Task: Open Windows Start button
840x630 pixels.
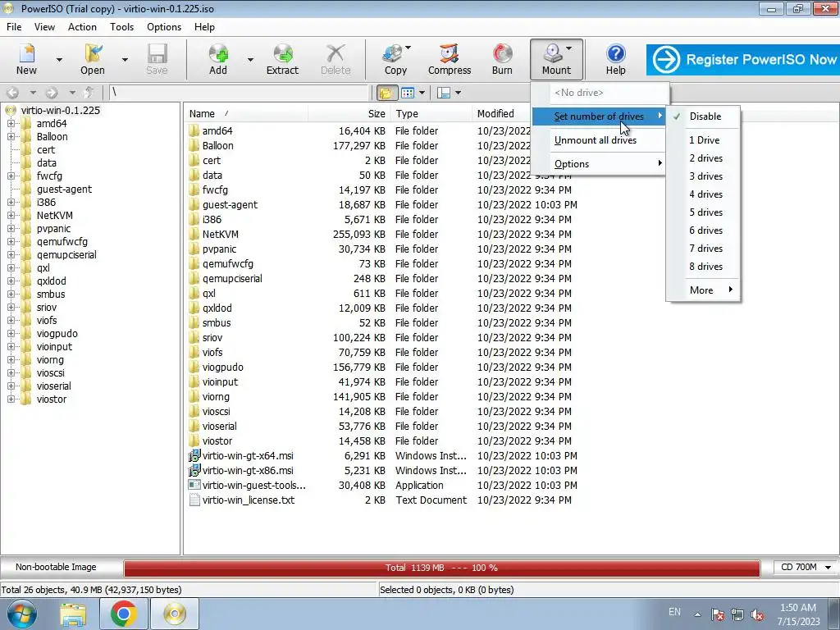Action: [22, 614]
